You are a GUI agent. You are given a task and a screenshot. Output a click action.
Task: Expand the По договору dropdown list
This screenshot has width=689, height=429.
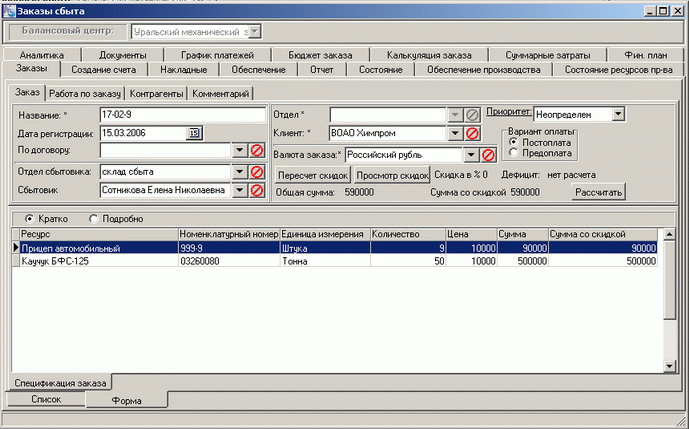click(x=239, y=151)
